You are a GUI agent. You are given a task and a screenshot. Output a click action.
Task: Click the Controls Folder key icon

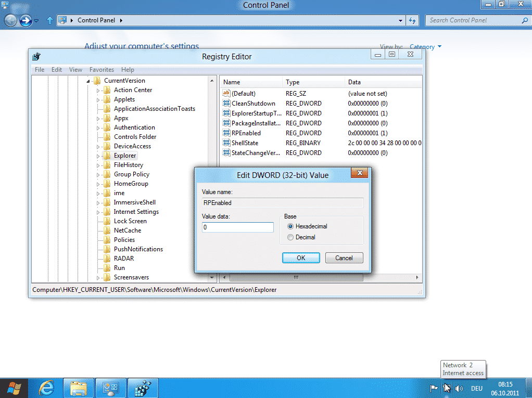107,137
